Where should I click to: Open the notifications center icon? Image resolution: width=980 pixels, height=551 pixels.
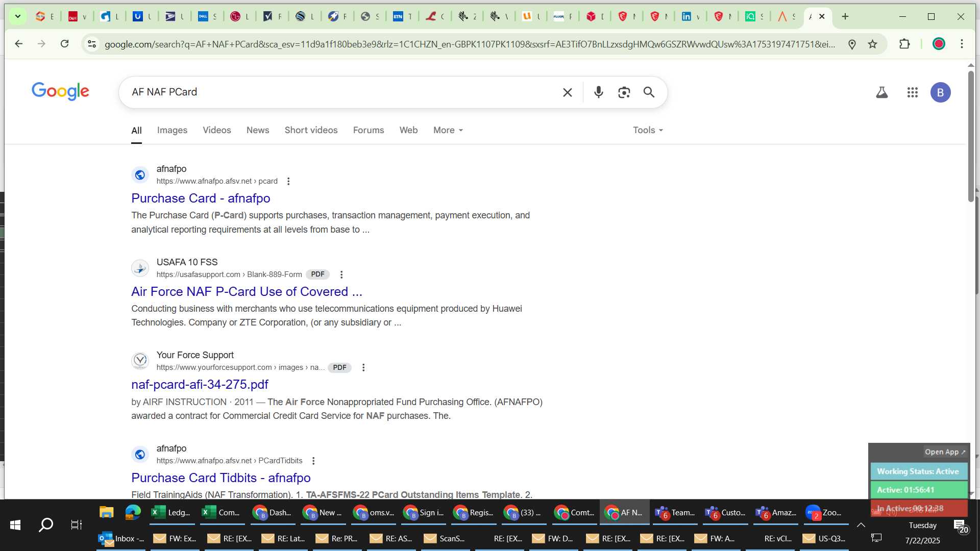pyautogui.click(x=961, y=527)
